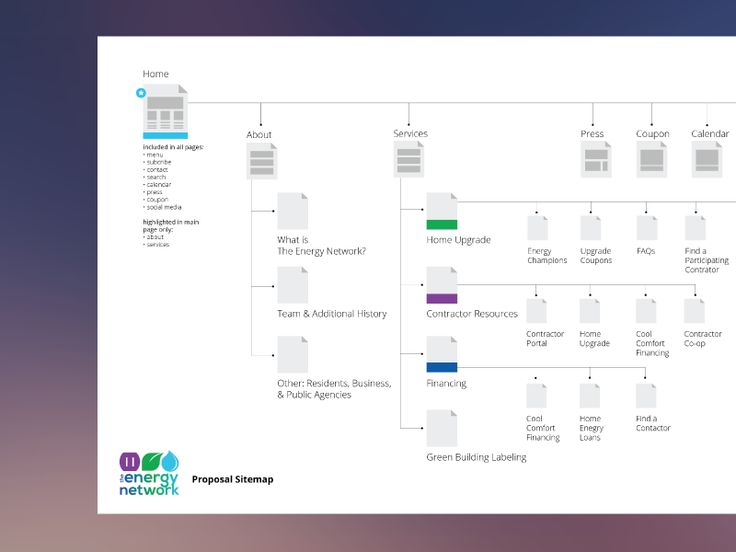Click the About label
The image size is (736, 552).
[259, 135]
